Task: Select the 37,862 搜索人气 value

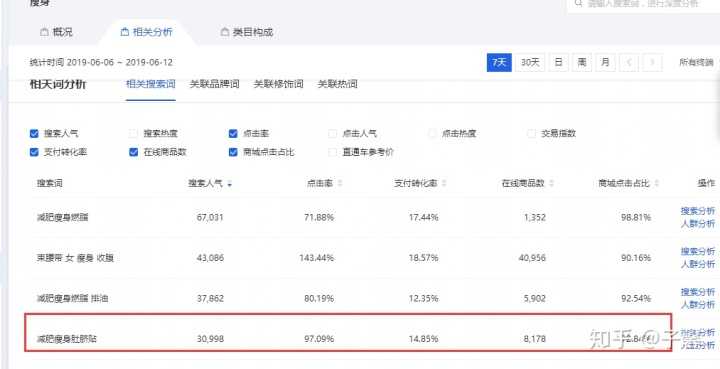Action: pos(210,299)
